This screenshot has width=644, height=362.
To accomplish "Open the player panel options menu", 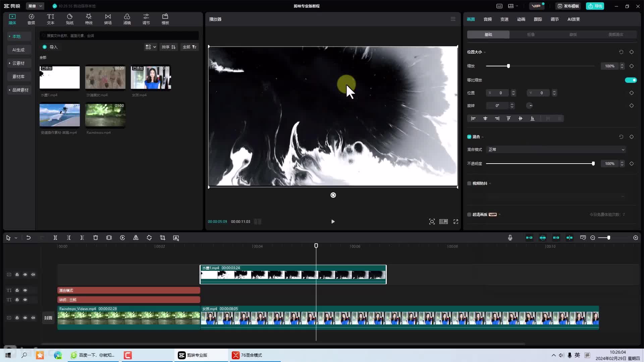I will pyautogui.click(x=453, y=19).
